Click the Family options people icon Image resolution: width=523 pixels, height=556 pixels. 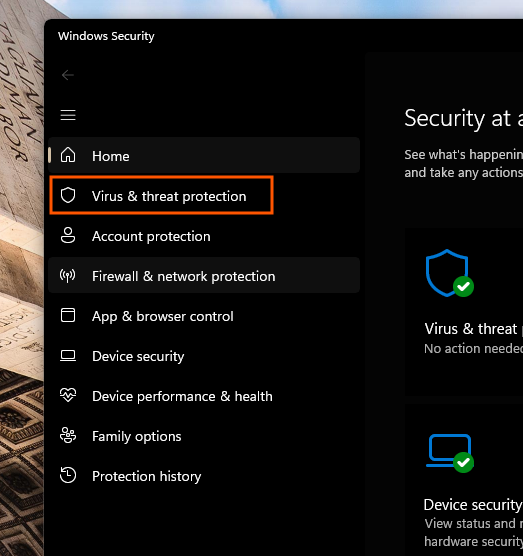point(68,435)
